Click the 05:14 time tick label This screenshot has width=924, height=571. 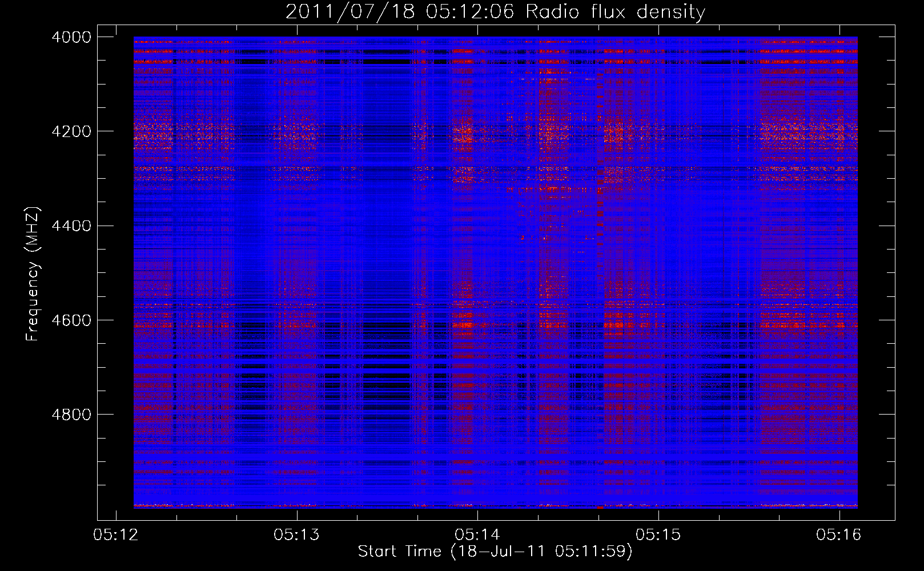(477, 535)
